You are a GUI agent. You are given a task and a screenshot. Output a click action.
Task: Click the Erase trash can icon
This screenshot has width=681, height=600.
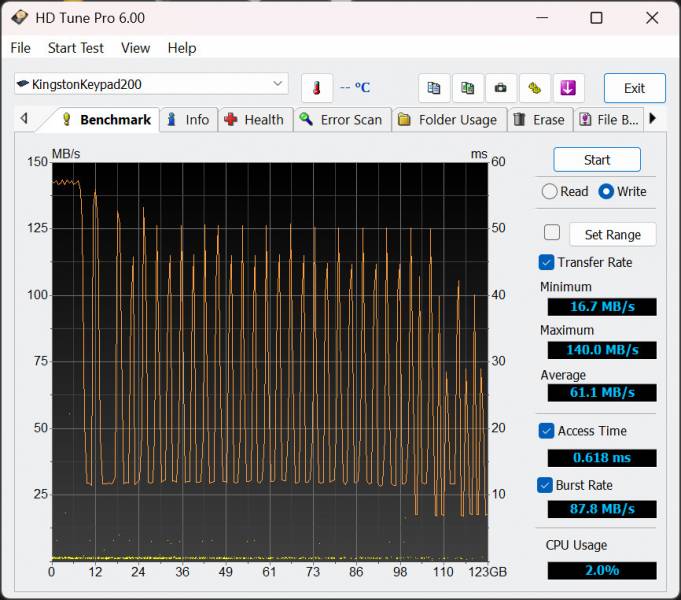pos(519,119)
